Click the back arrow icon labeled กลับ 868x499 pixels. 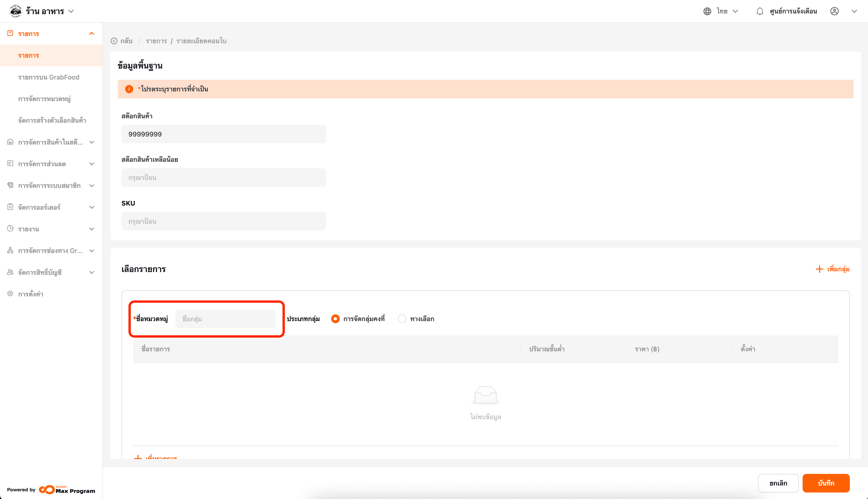click(x=114, y=41)
